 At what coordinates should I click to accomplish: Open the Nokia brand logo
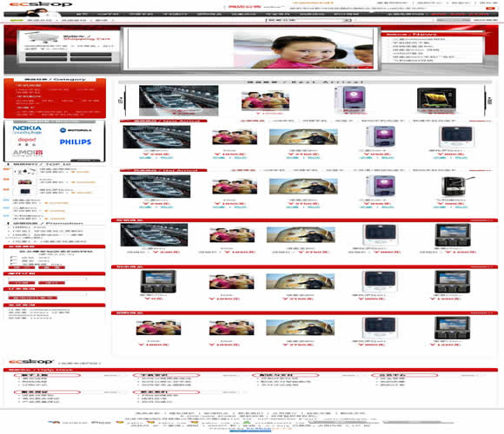27,129
